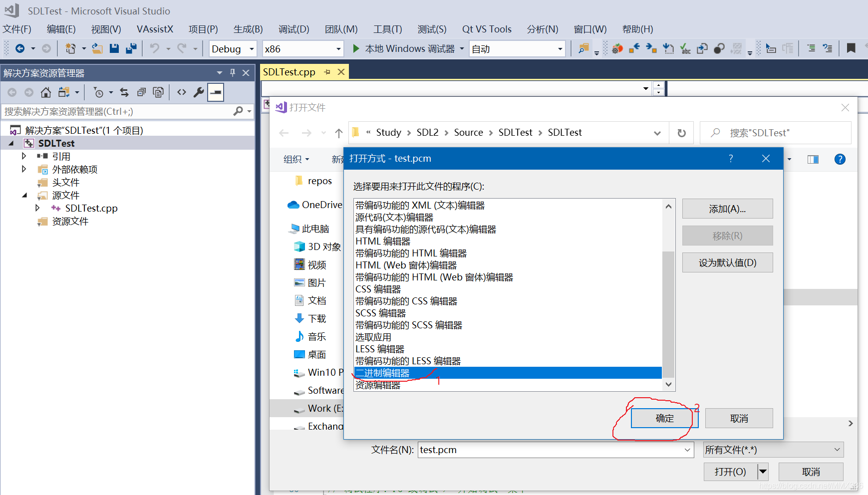Click the two-circles icon left of the greyed toolbar icon
The width and height of the screenshot is (868, 495).
(x=719, y=48)
